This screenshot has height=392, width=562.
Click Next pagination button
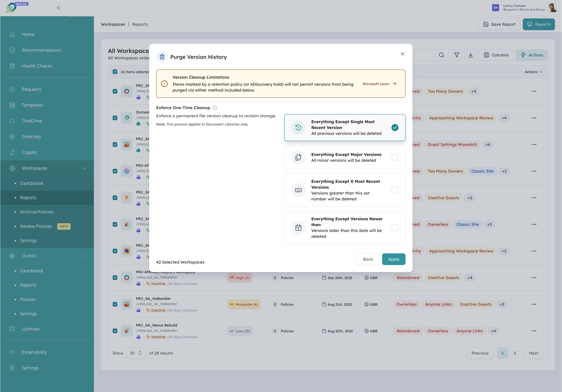(534, 353)
